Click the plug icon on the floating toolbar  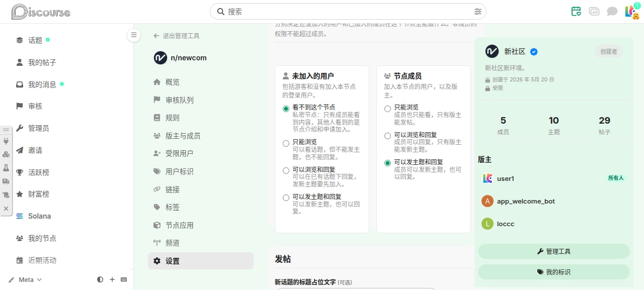tap(6, 141)
